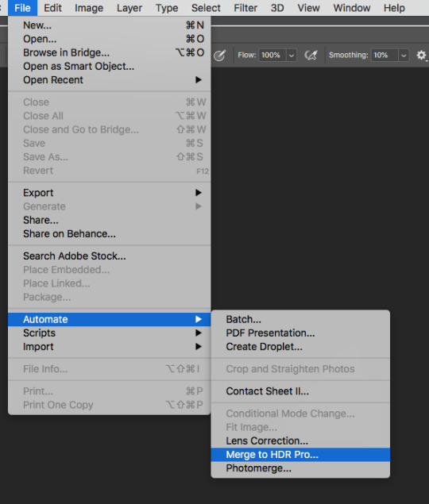Screen dimensions: 429x504
Task: Open smoothing options gear icon
Action: click(x=421, y=56)
